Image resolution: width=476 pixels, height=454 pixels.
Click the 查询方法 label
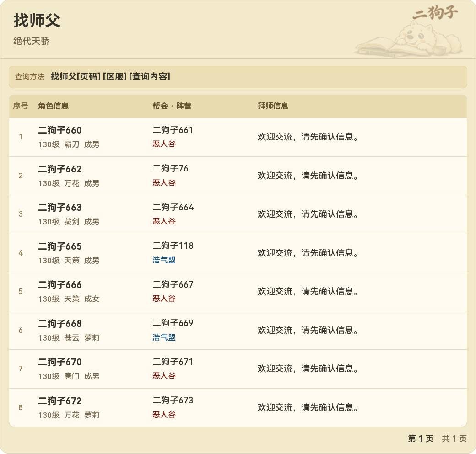coord(30,76)
